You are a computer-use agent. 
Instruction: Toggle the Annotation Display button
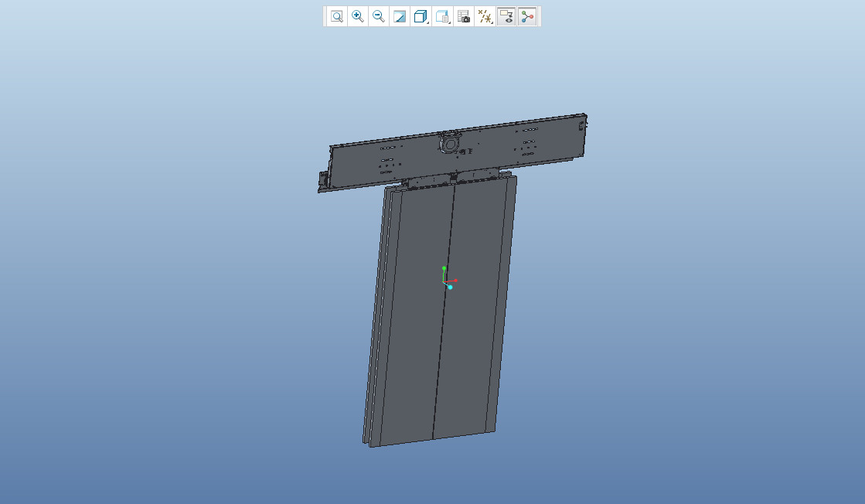[506, 16]
